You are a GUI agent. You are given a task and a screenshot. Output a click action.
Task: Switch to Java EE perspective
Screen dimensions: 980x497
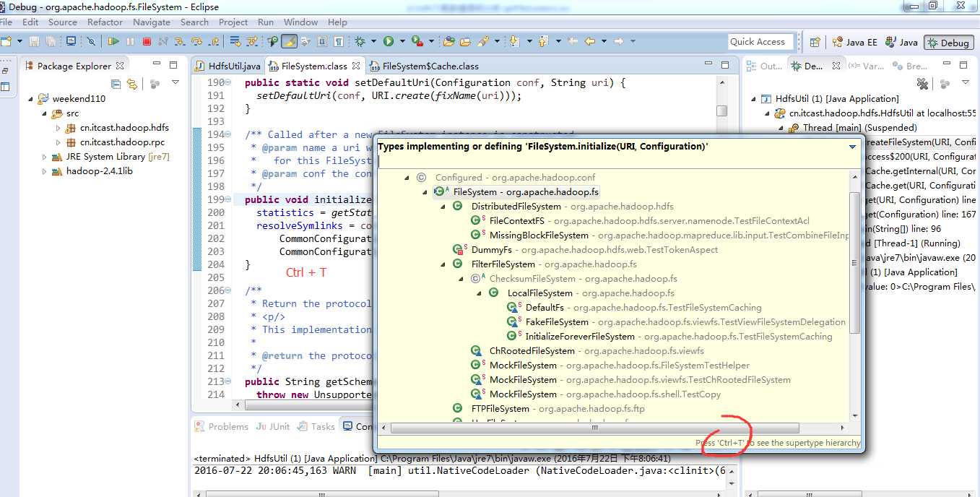point(854,43)
